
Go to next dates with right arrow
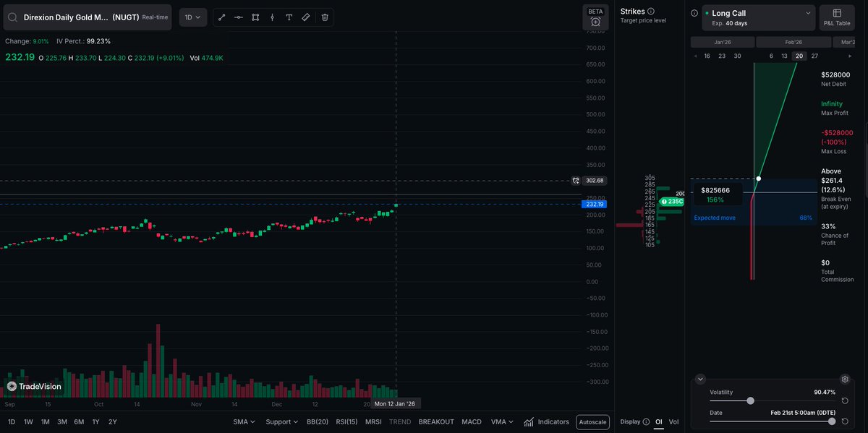(849, 56)
